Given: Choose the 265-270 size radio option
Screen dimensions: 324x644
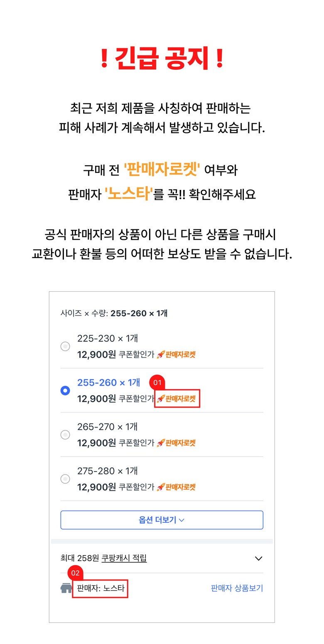Looking at the screenshot, I should point(65,435).
